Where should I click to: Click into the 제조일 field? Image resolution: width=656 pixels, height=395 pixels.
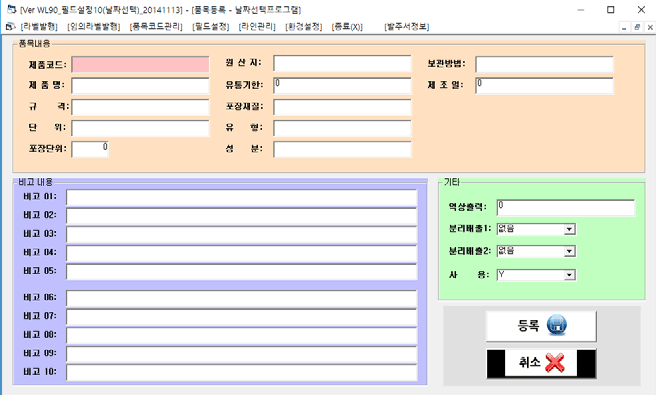tap(545, 85)
